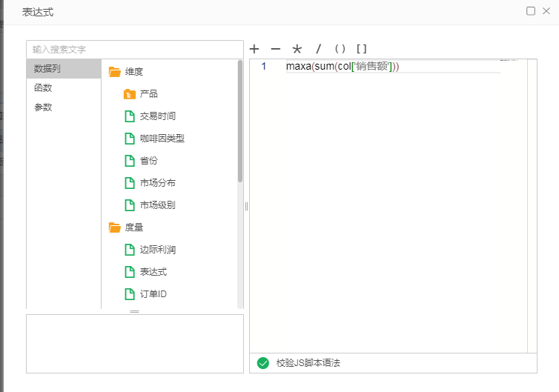This screenshot has height=392, width=559.
Task: Select the 表达式 measure
Action: coord(153,272)
